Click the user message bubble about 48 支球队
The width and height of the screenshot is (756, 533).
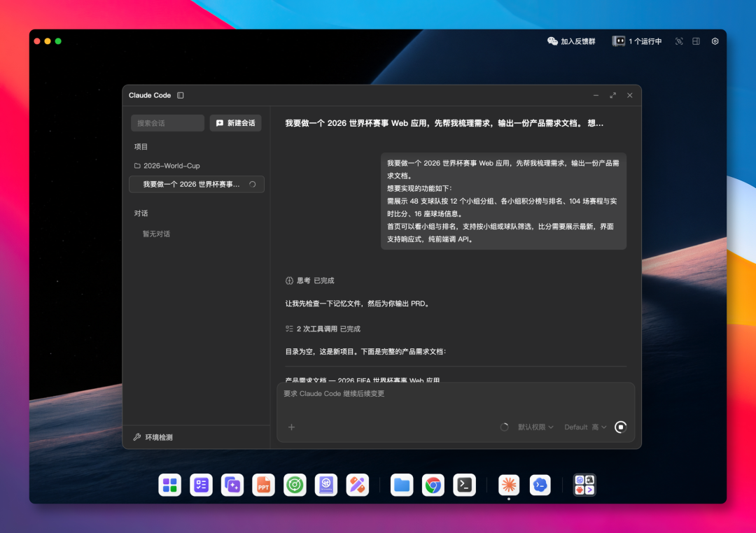coord(503,201)
